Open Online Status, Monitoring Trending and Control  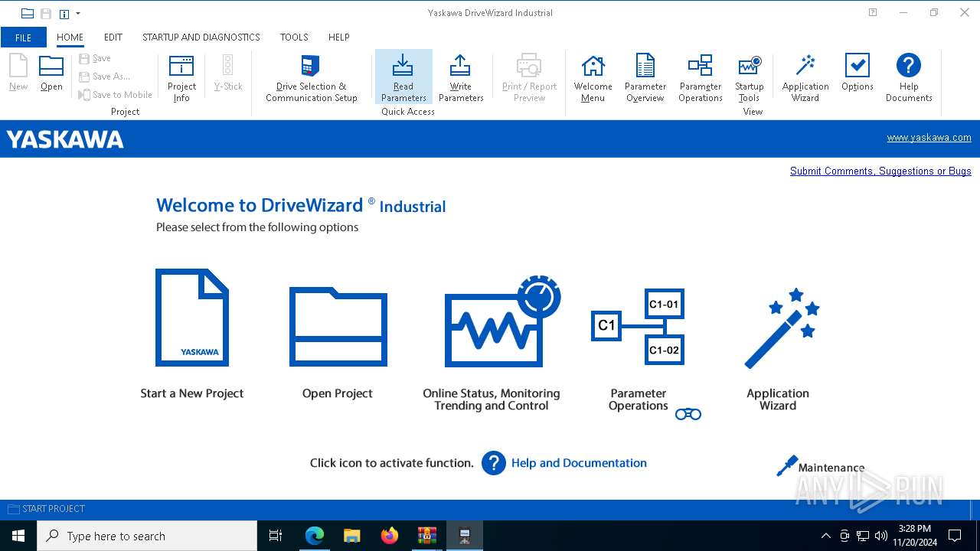pos(502,321)
